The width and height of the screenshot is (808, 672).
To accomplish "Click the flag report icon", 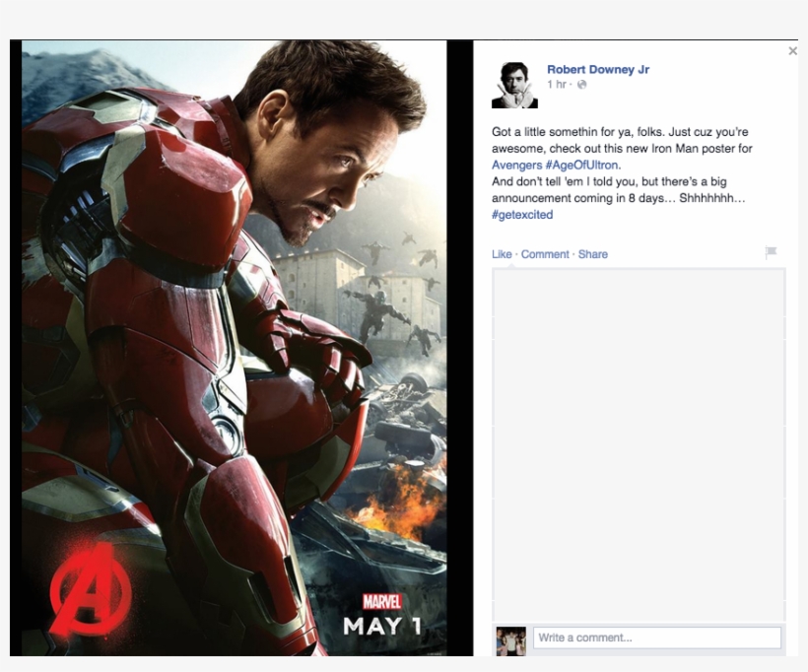I will [x=771, y=252].
